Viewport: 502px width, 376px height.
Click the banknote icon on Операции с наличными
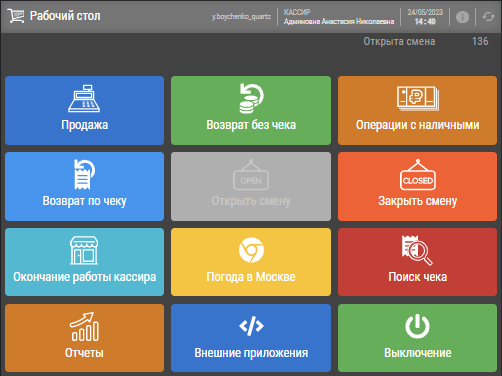[418, 99]
